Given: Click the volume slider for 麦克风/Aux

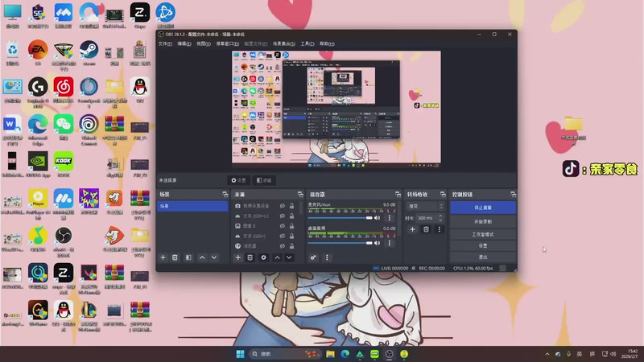Looking at the screenshot, I should [x=341, y=218].
